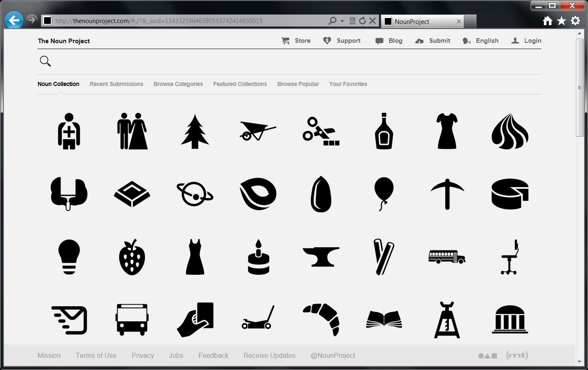Click the browser forward arrow button
The width and height of the screenshot is (588, 370).
point(31,20)
